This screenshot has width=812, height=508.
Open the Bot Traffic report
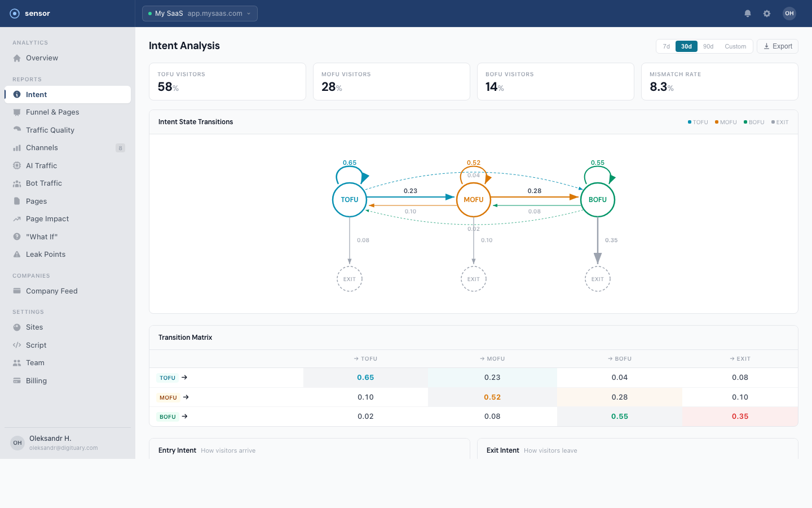(43, 183)
